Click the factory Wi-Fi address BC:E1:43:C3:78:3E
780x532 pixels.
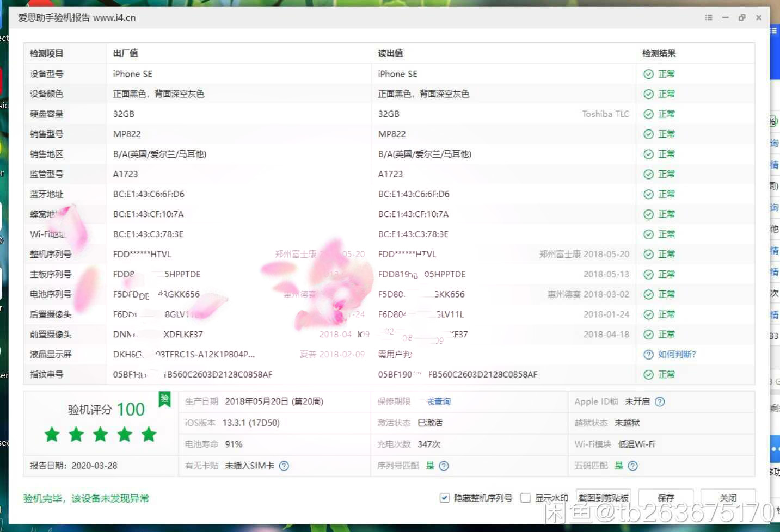(x=148, y=234)
